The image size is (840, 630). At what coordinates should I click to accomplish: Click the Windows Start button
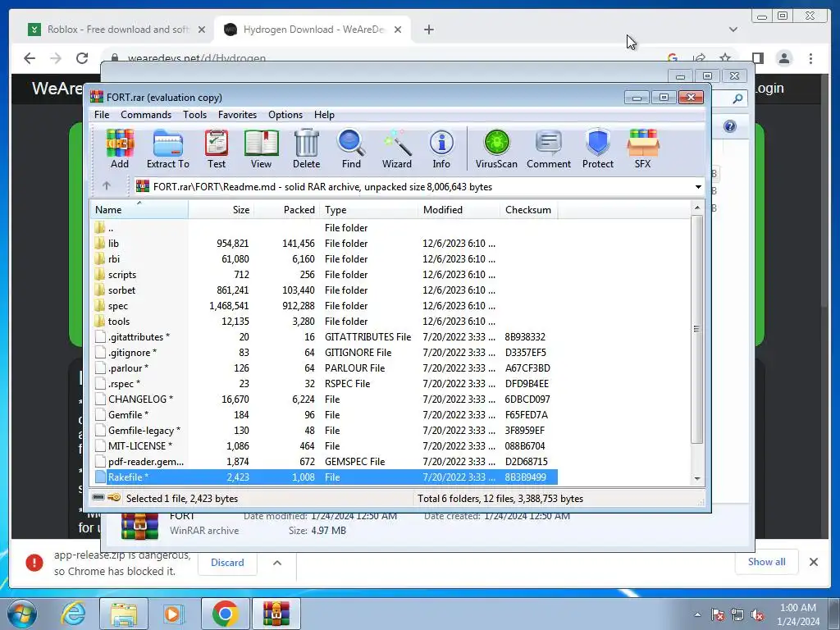click(21, 614)
